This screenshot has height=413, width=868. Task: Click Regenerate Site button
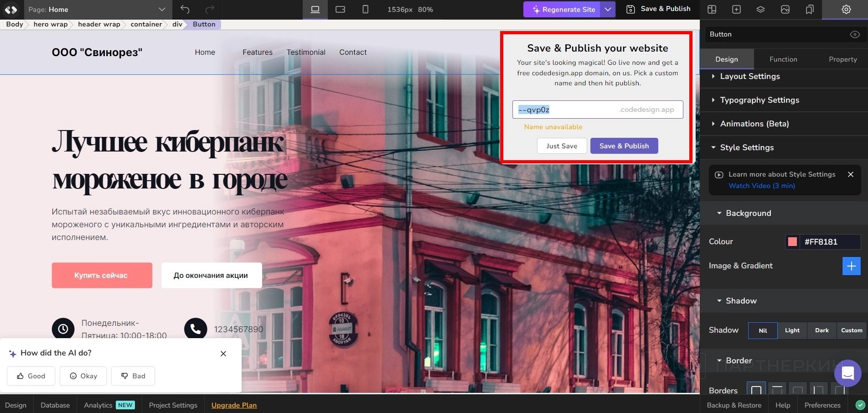tap(563, 9)
